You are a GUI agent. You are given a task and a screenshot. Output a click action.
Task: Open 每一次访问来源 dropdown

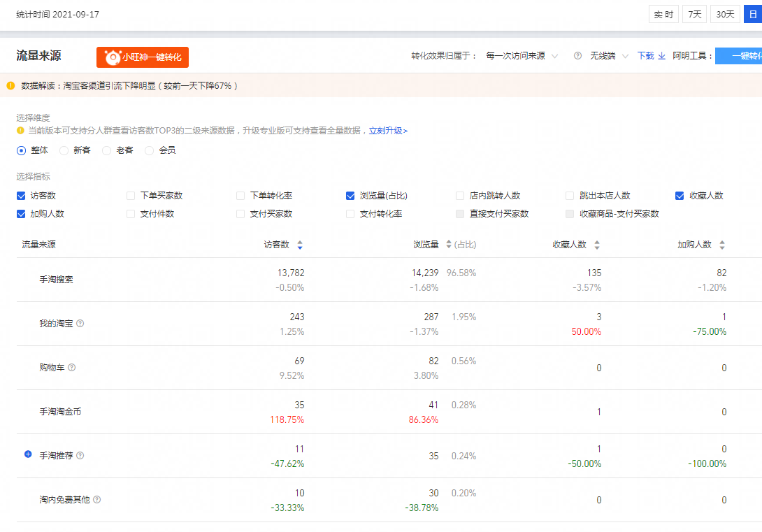[522, 56]
